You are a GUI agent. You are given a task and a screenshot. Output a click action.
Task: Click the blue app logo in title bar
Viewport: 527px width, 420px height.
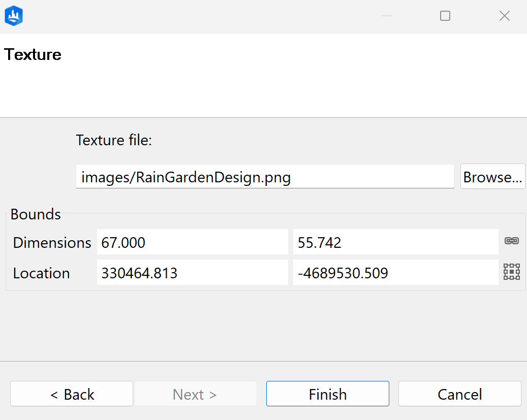pyautogui.click(x=14, y=16)
